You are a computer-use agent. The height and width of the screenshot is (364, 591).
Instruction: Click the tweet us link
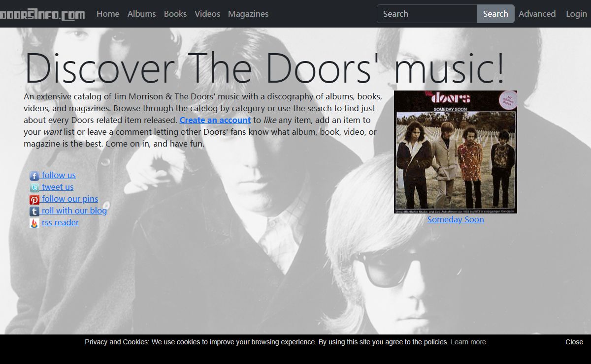[58, 187]
